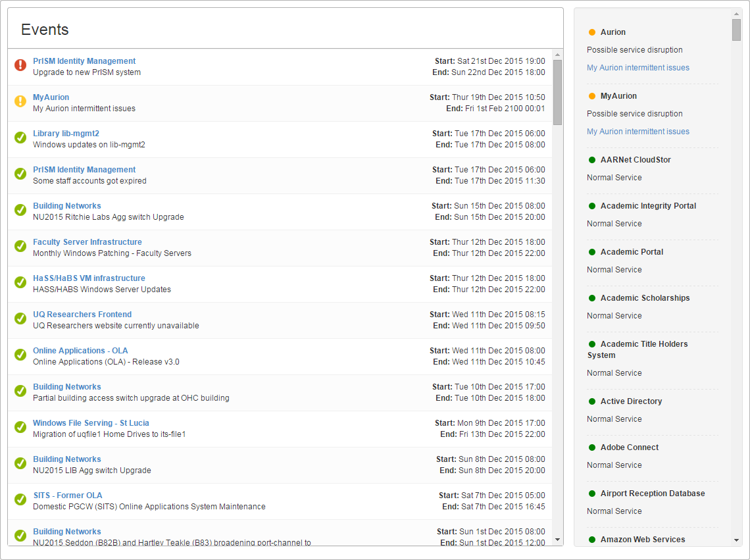Click green check icon for UQ Researchers Frontend
The height and width of the screenshot is (560, 750).
20,318
